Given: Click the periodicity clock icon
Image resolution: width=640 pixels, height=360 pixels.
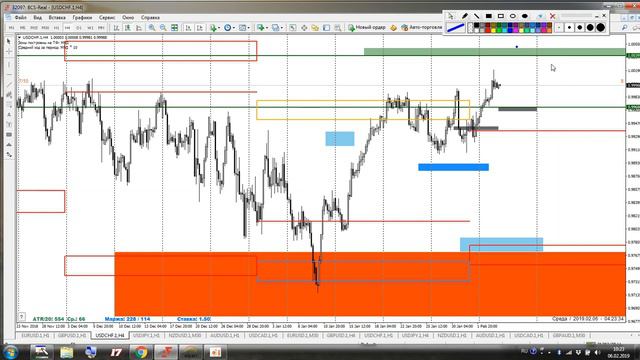Looking at the screenshot, I should pyautogui.click(x=227, y=28).
